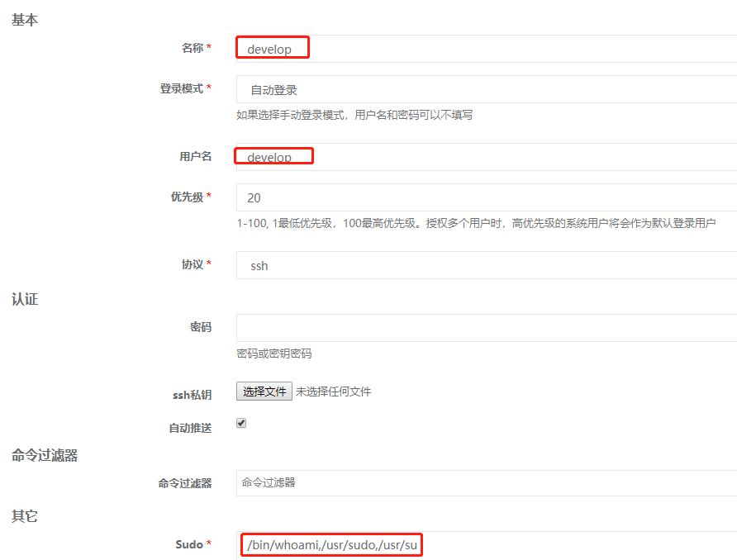Image resolution: width=737 pixels, height=560 pixels.
Task: Open the 命令过滤器 selection field
Action: [x=487, y=483]
